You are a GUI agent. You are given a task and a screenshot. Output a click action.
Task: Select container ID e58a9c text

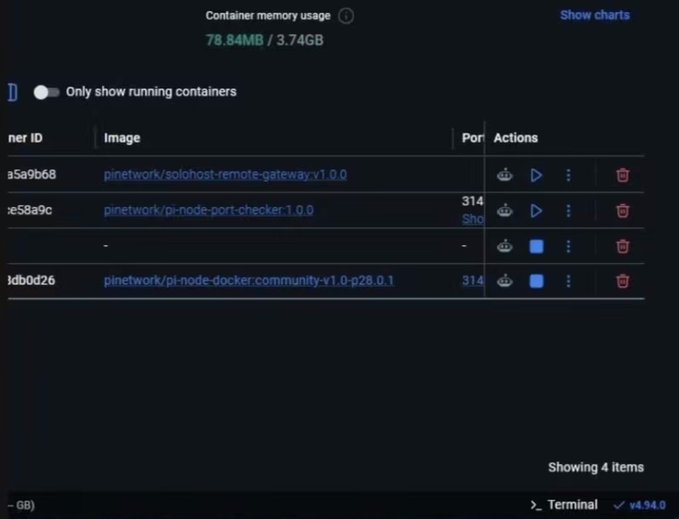click(30, 210)
